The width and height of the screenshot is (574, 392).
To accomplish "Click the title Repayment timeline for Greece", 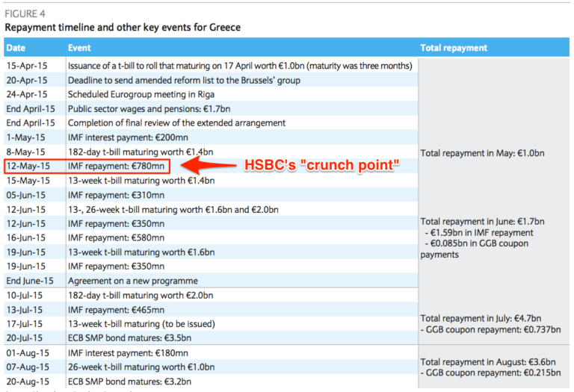I will tap(123, 28).
